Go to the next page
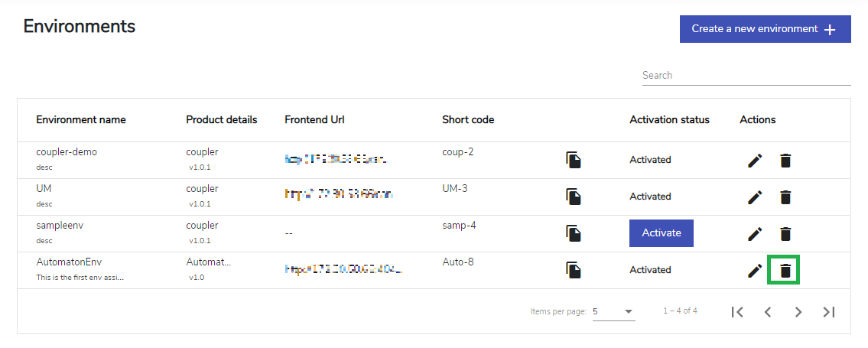The height and width of the screenshot is (348, 868). [798, 312]
